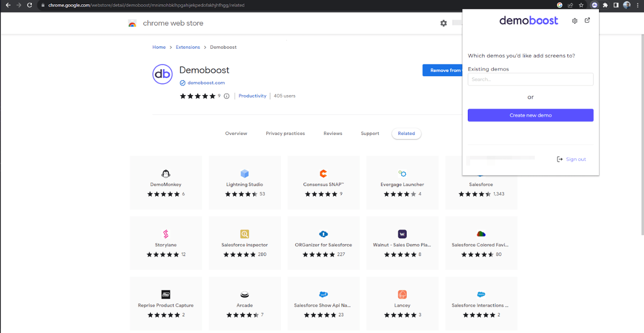Open the Walnut Sales Demo Platform icon
Screen dimensions: 644x333
click(x=402, y=234)
